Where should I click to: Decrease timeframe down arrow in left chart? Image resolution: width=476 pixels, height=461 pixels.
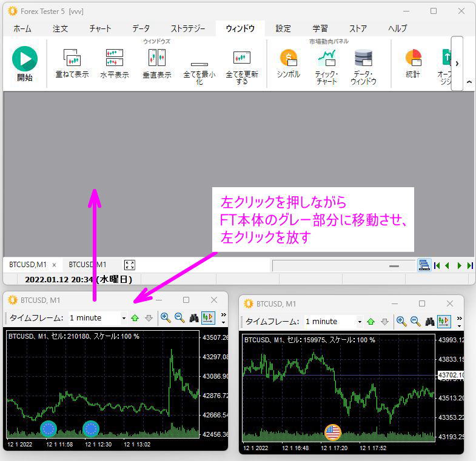point(149,318)
